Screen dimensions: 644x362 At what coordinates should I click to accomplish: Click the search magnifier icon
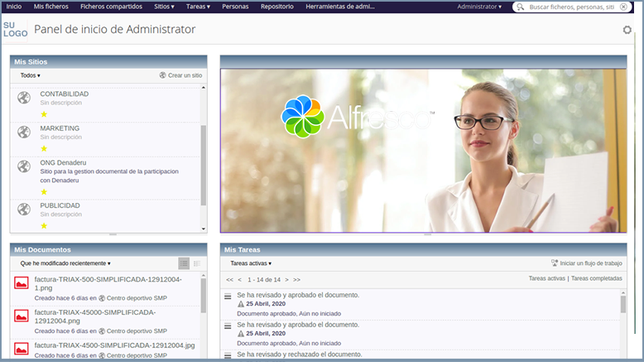pyautogui.click(x=521, y=7)
